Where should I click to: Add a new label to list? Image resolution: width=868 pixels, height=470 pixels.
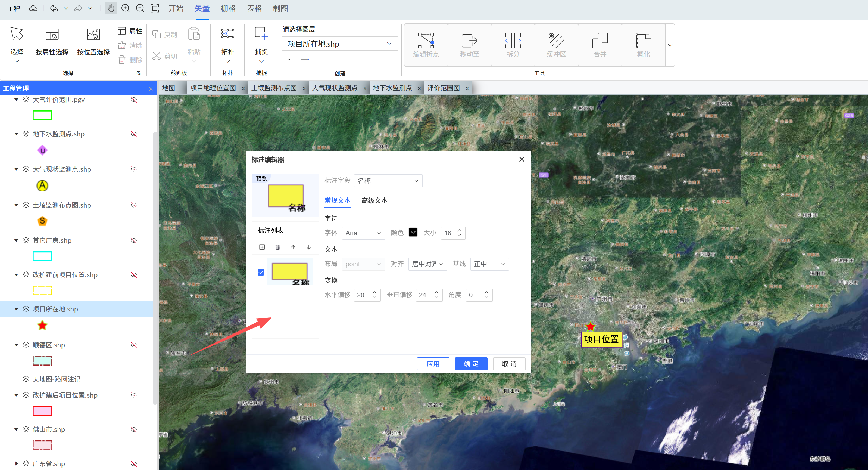(x=262, y=247)
